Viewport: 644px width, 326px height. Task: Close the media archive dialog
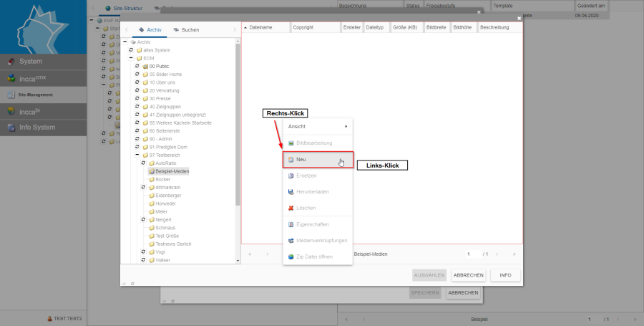(x=519, y=18)
